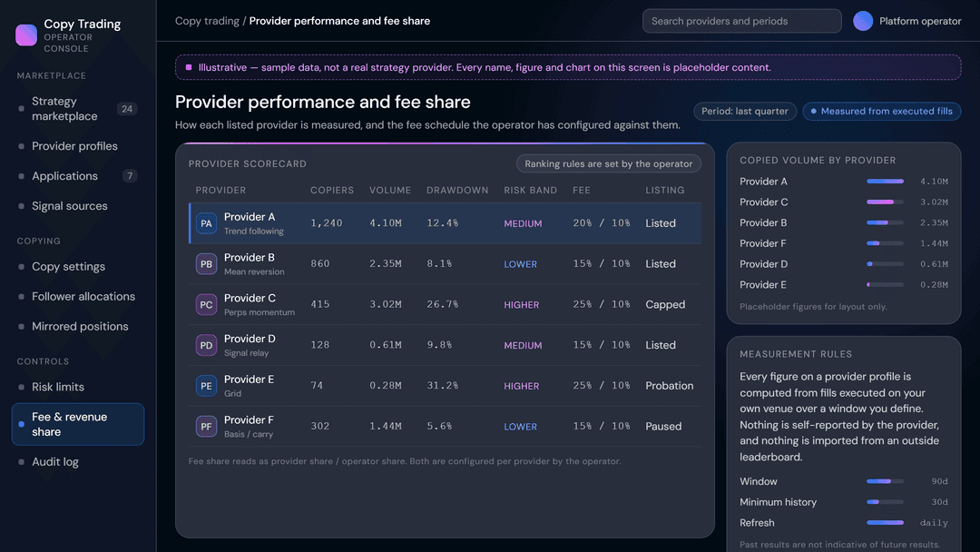Adjust the Refresh daily bar

(885, 523)
